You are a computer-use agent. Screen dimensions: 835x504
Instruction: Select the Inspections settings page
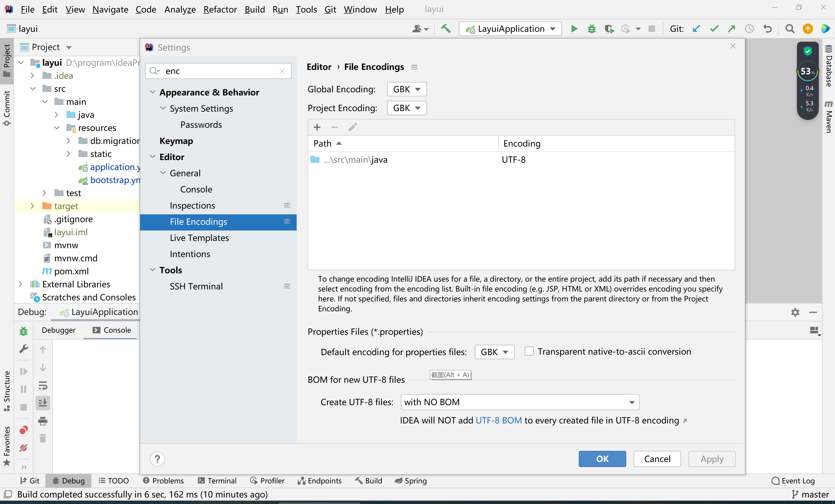point(218,206)
